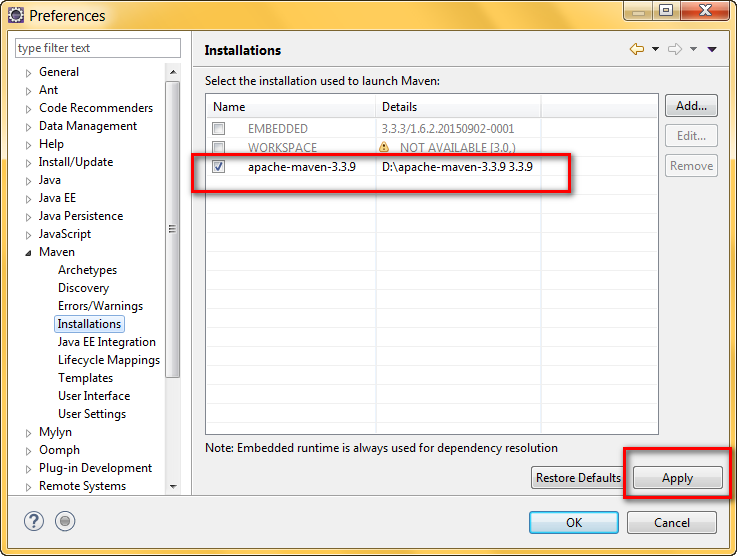Viewport: 737px width, 556px height.
Task: Open Lifecycle Mappings page
Action: click(109, 360)
